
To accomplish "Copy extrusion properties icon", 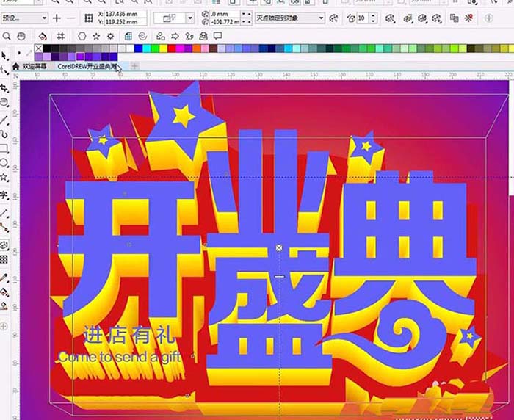I will 455,18.
